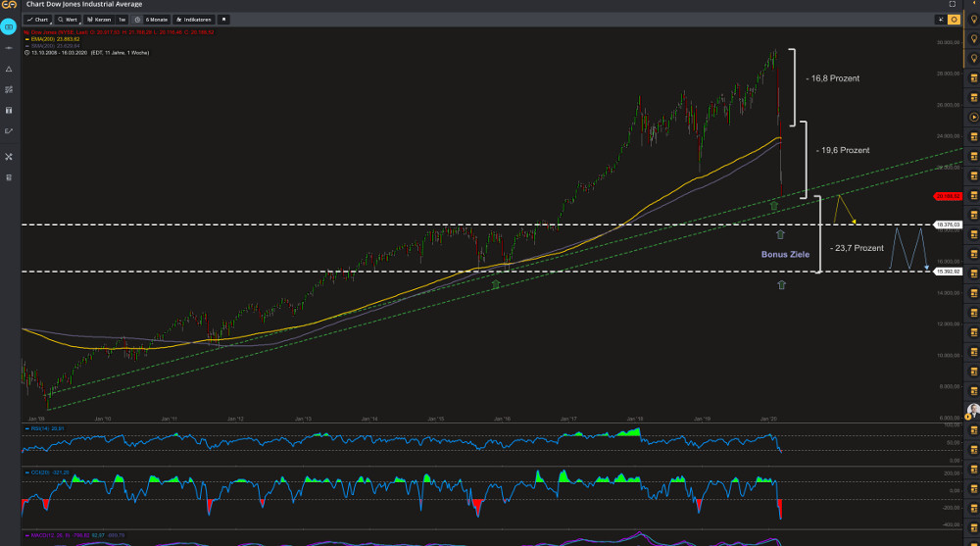Viewport: 980px width, 546px height.
Task: Select the triangle shapes drawing tool
Action: point(9,69)
